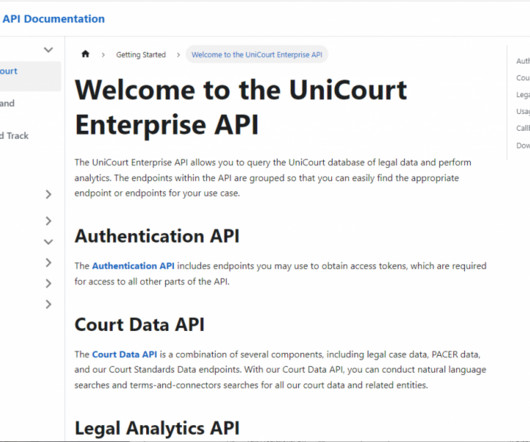Expand second right-pointing sidebar chevron

[x=48, y=221]
